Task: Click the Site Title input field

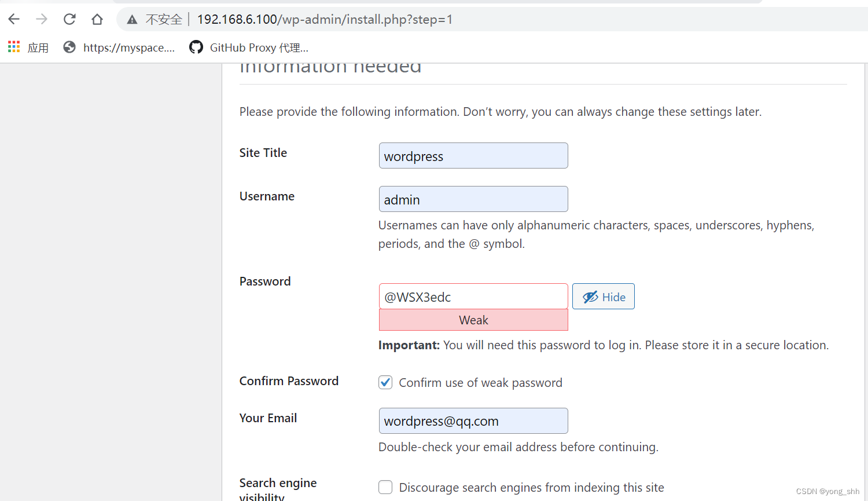Action: point(473,156)
